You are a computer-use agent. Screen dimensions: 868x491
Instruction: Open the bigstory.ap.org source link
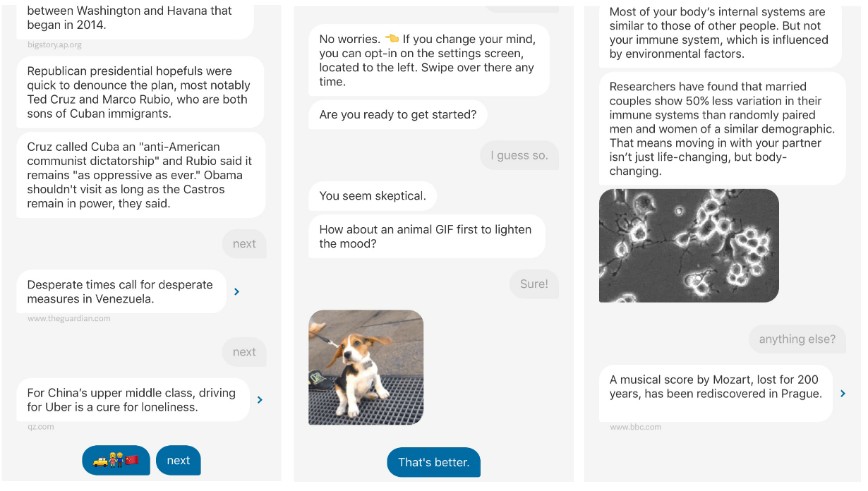click(54, 44)
